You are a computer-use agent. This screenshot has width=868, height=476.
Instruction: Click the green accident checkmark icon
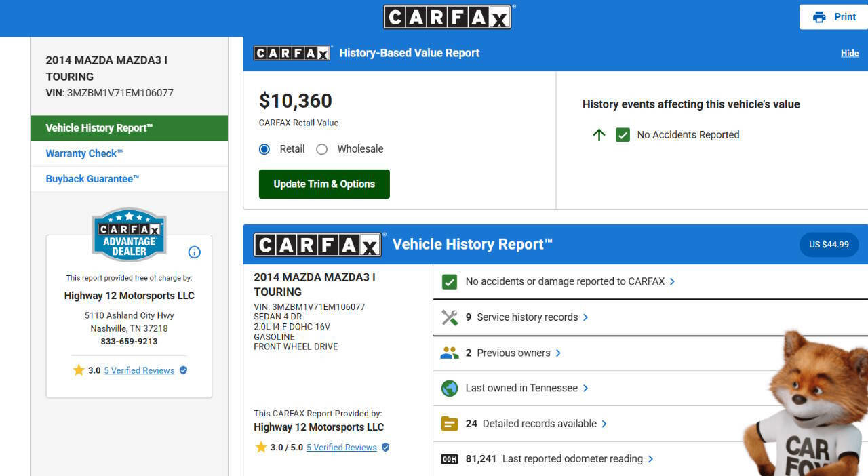[x=449, y=281]
